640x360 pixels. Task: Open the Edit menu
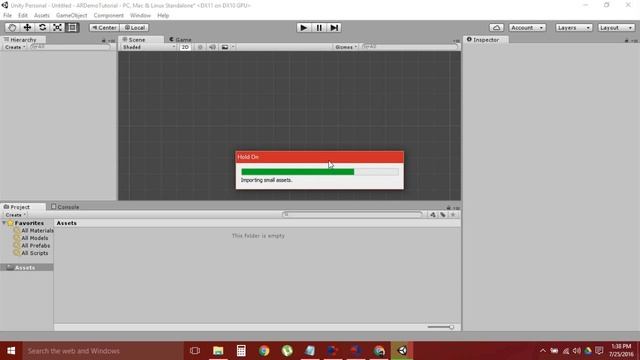[x=23, y=16]
